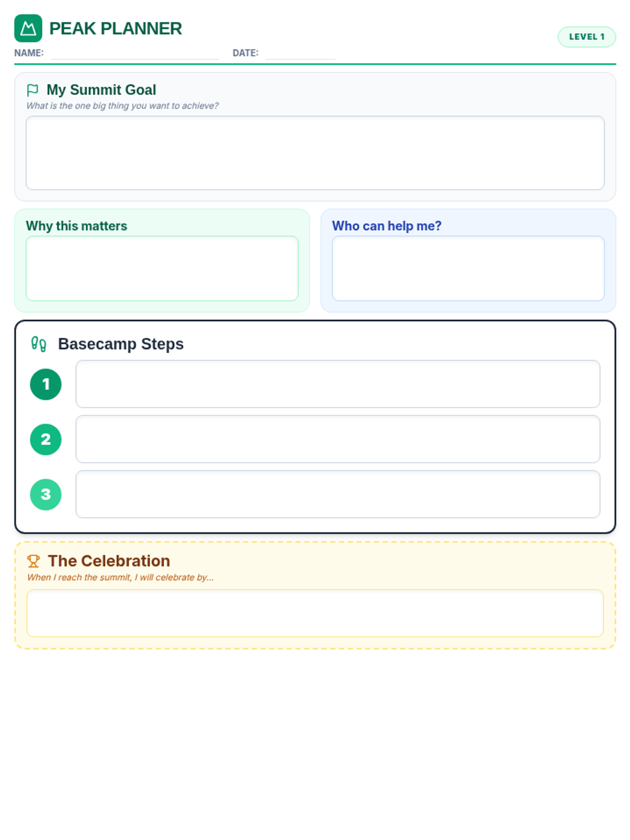This screenshot has width=630, height=840.
Task: Click the flag icon beside My Summit Goal
Action: [33, 90]
